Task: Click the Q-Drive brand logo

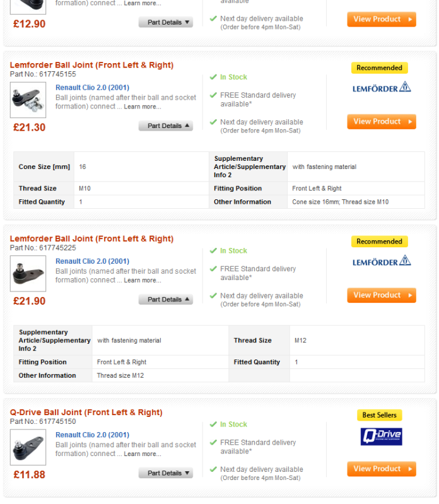Action: [381, 436]
